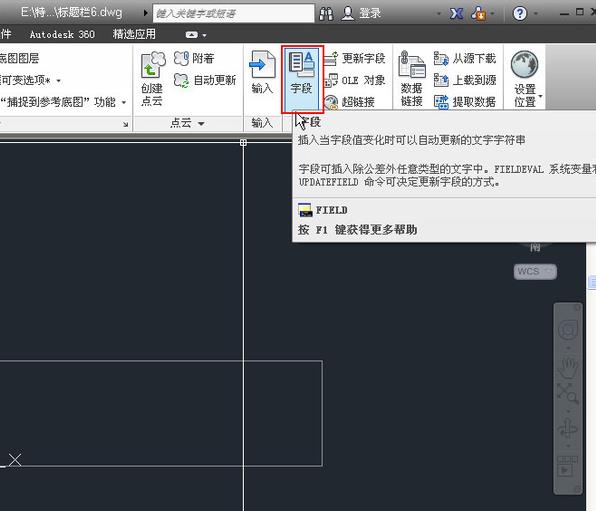Click Upload to Source (上载到源)

point(464,80)
